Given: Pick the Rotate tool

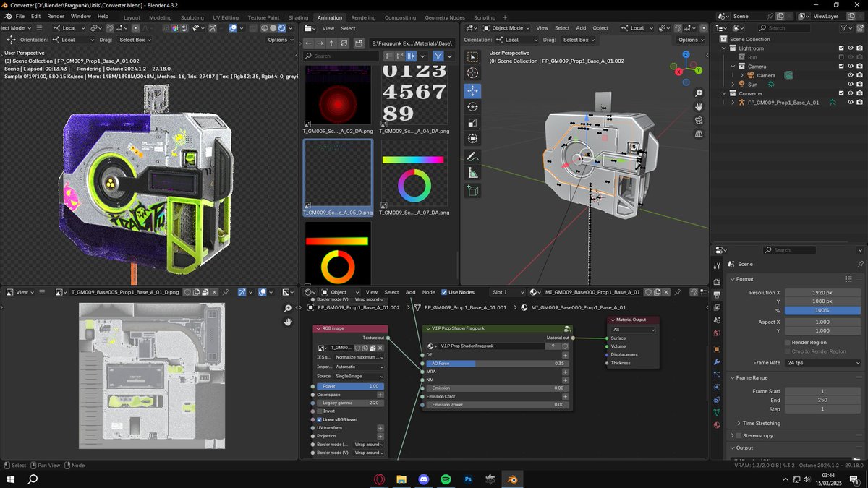Looking at the screenshot, I should (x=472, y=107).
